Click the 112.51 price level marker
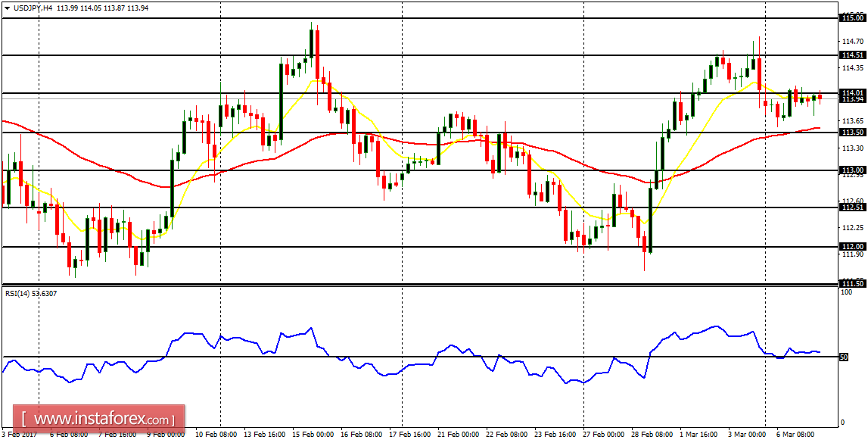The width and height of the screenshot is (868, 443). pos(853,206)
